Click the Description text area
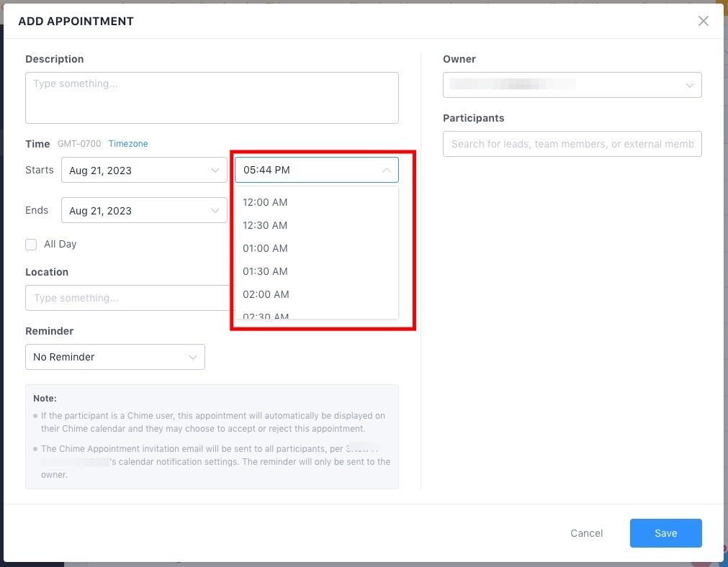728x567 pixels. [x=212, y=96]
